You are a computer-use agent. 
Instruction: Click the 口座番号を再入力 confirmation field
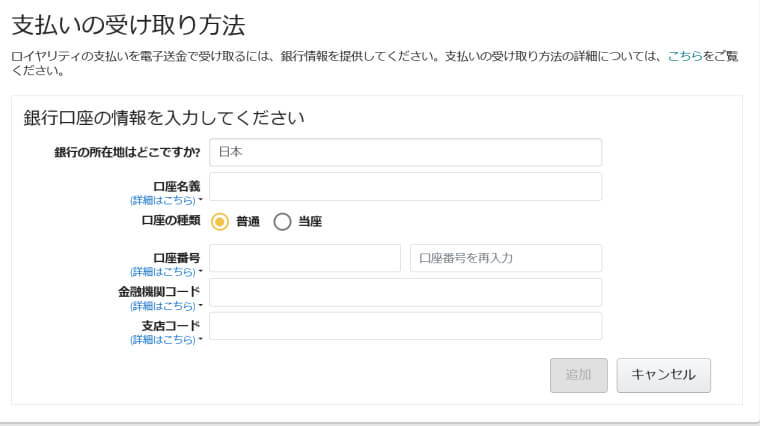point(506,258)
